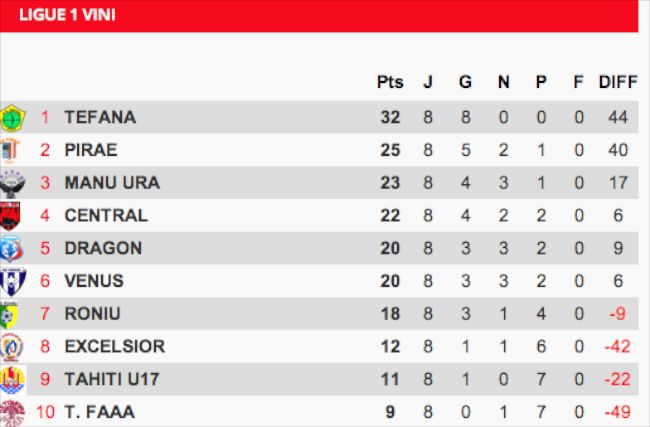Open the TEFANA team name link

100,117
